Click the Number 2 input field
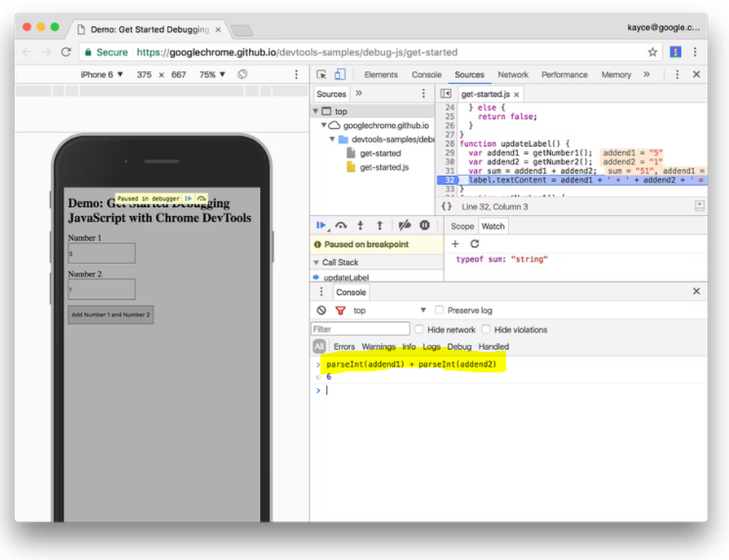729x560 pixels. pyautogui.click(x=102, y=289)
